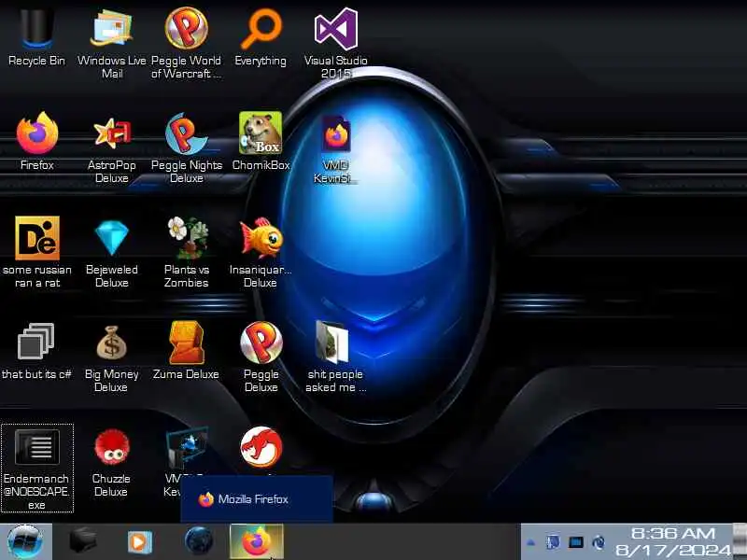Open Peggle Nights Deluxe icon

(x=186, y=133)
